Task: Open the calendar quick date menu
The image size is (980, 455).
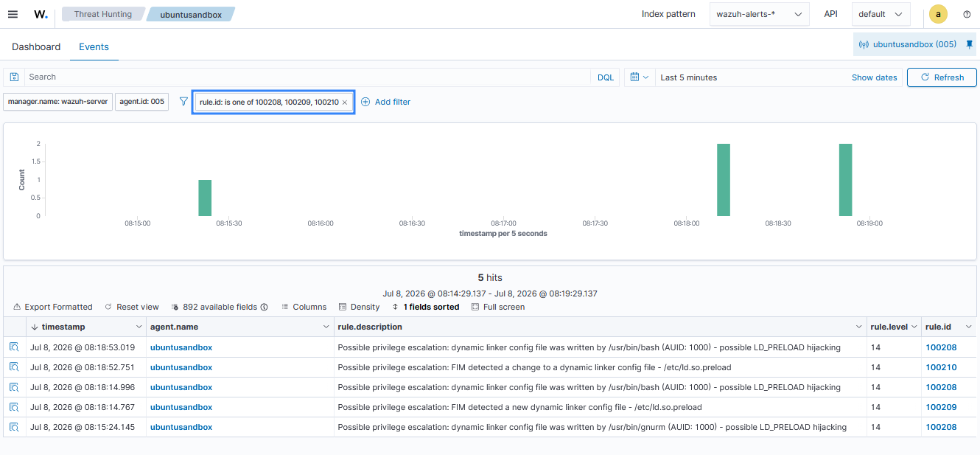Action: pyautogui.click(x=640, y=77)
